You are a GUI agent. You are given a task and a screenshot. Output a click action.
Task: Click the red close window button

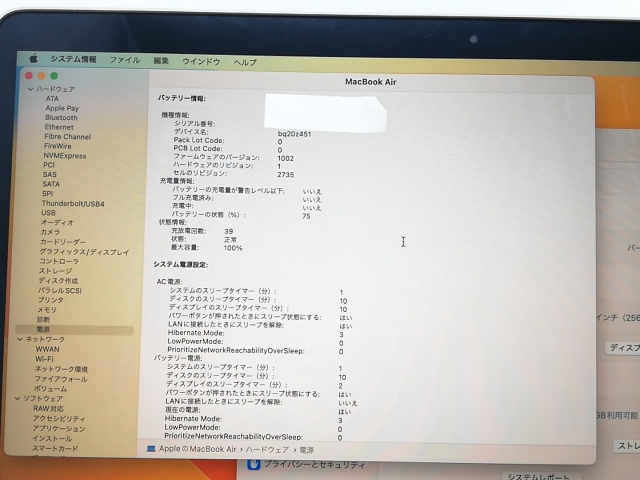coord(29,76)
